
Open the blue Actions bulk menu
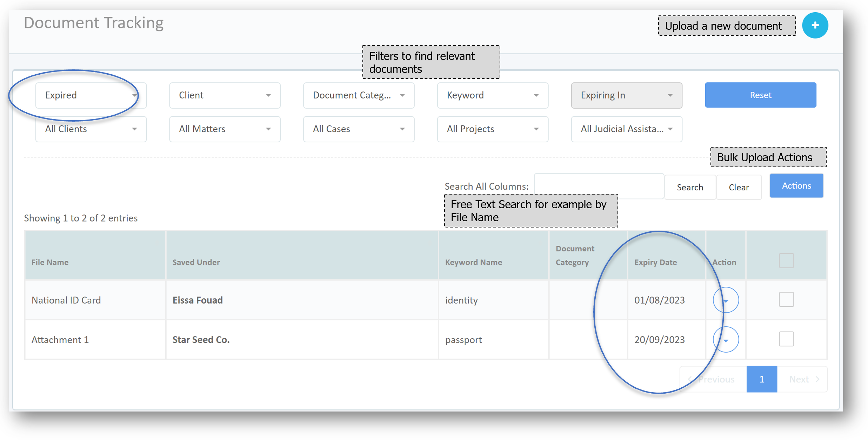coord(796,186)
